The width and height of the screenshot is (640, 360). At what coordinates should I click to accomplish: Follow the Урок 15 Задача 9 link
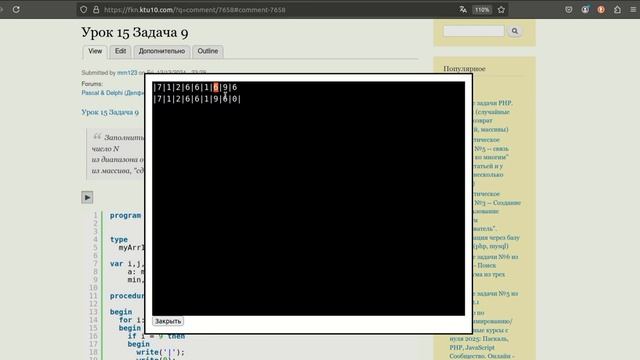[110, 112]
